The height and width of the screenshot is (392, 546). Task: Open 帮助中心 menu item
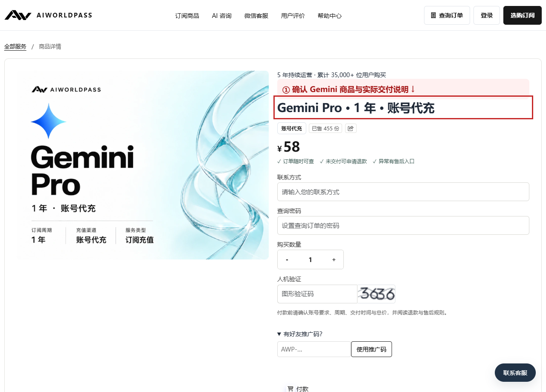(x=330, y=16)
